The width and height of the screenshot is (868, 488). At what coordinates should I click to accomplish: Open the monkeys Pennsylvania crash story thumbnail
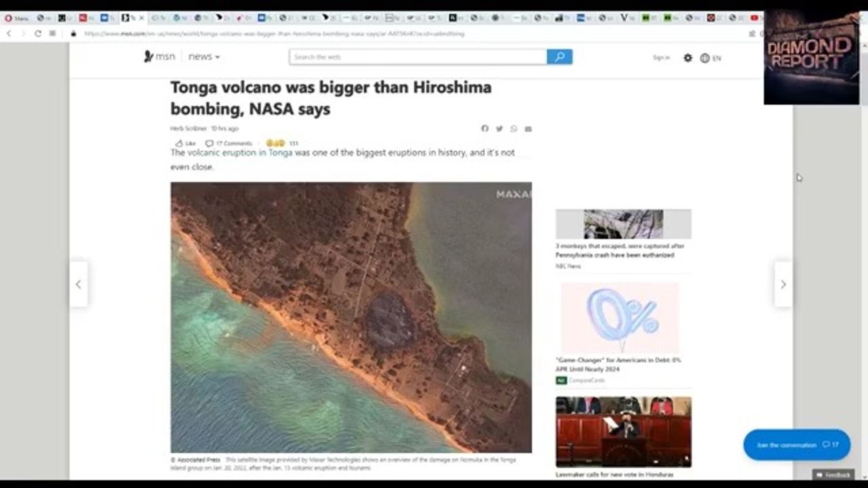(623, 224)
